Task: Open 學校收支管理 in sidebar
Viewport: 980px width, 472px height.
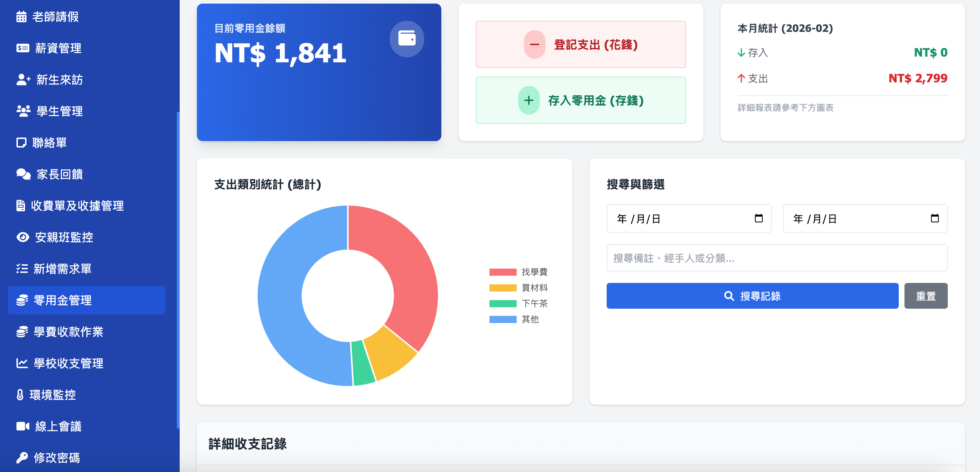Action: [x=87, y=363]
